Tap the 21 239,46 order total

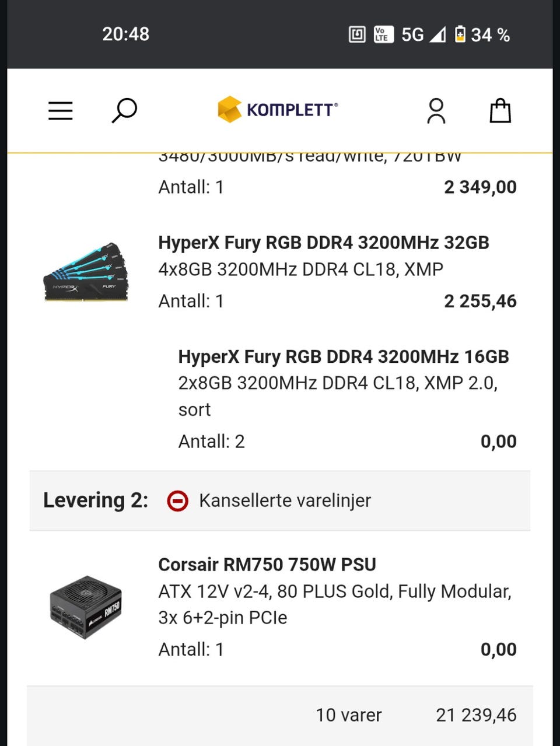[x=476, y=715]
